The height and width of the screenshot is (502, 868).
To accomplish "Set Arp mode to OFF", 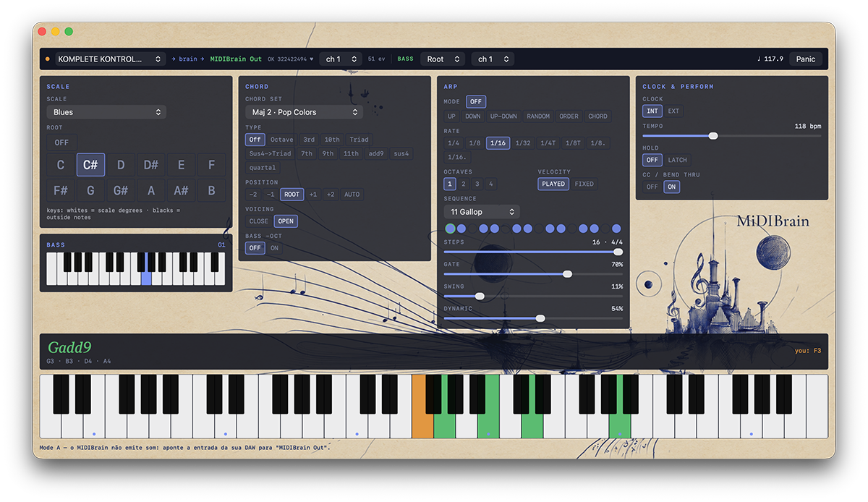I will tap(476, 102).
